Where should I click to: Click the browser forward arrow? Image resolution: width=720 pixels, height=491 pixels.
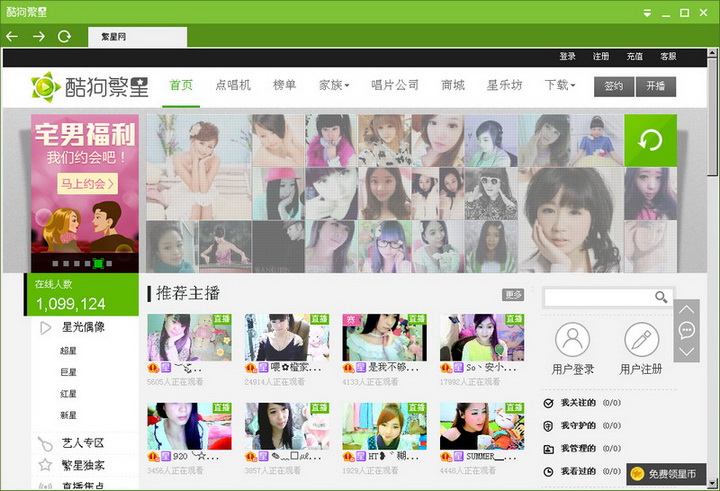39,36
